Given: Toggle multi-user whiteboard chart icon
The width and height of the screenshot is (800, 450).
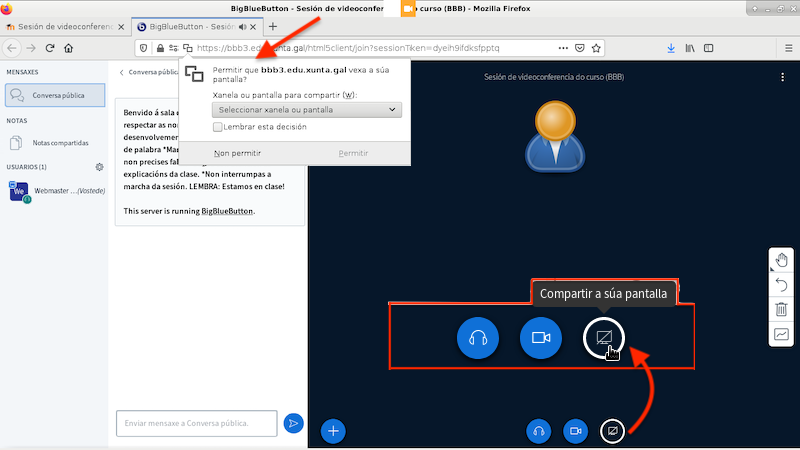Looking at the screenshot, I should pos(782,334).
